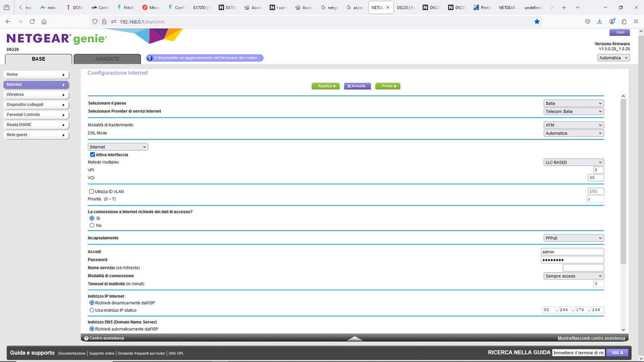
Task: Open the Supporto online link
Action: [101, 353]
